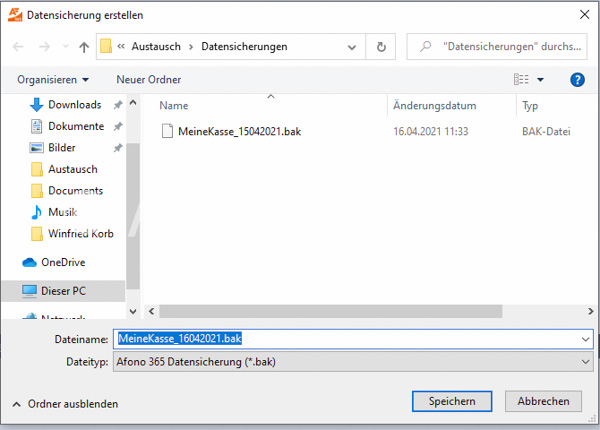
Task: Expand the view options dropdown arrow
Action: pyautogui.click(x=540, y=80)
